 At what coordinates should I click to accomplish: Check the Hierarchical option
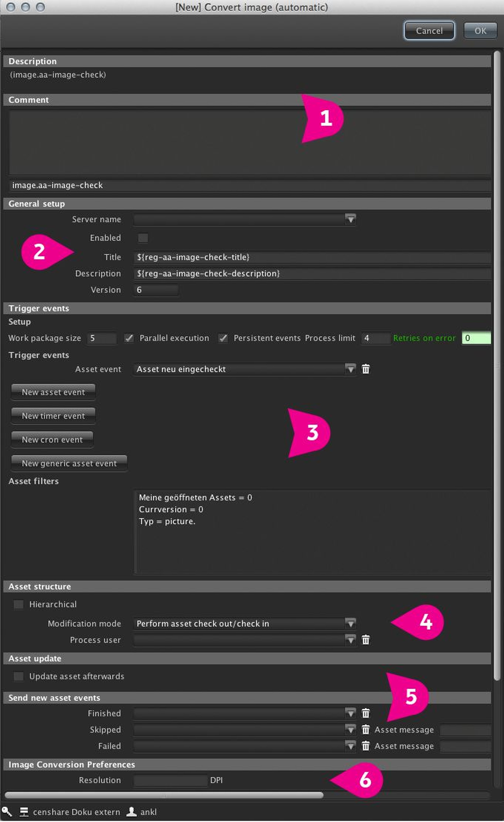(18, 604)
